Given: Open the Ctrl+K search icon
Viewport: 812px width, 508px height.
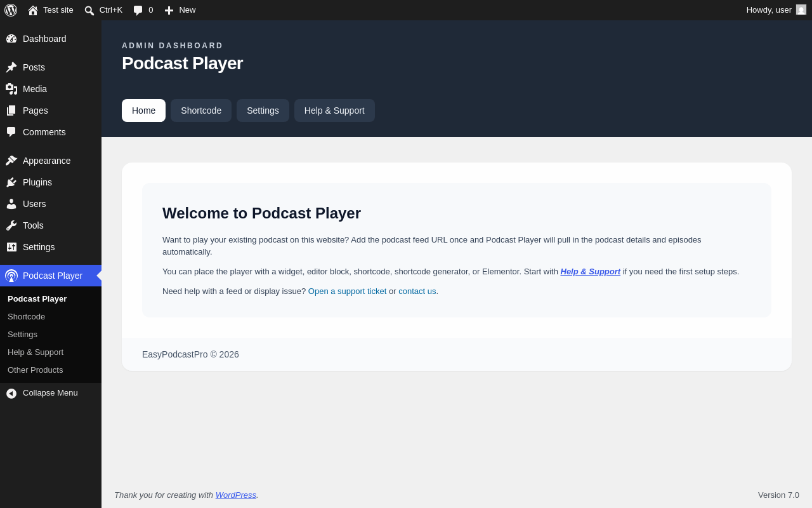Looking at the screenshot, I should (89, 10).
